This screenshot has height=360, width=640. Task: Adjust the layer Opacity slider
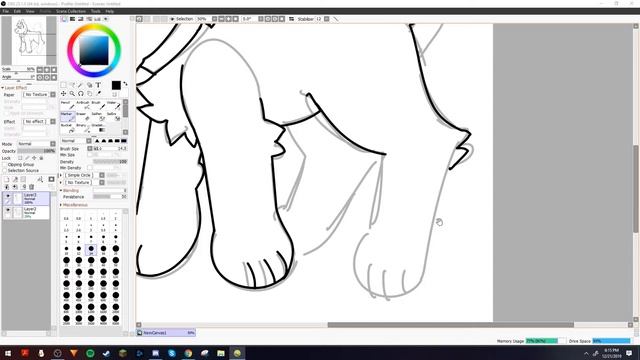[x=36, y=151]
